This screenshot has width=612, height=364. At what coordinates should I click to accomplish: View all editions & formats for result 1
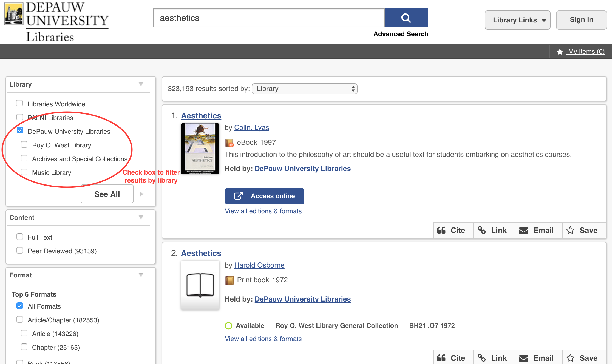point(263,211)
